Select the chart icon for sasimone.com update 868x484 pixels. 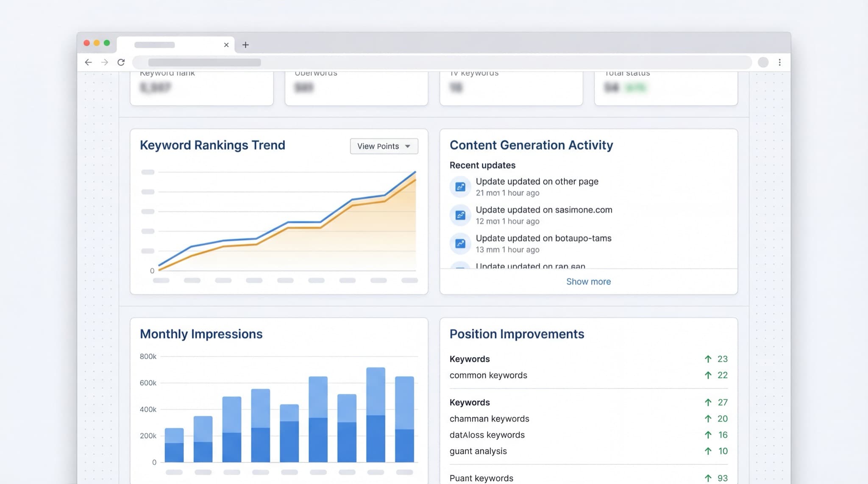460,215
